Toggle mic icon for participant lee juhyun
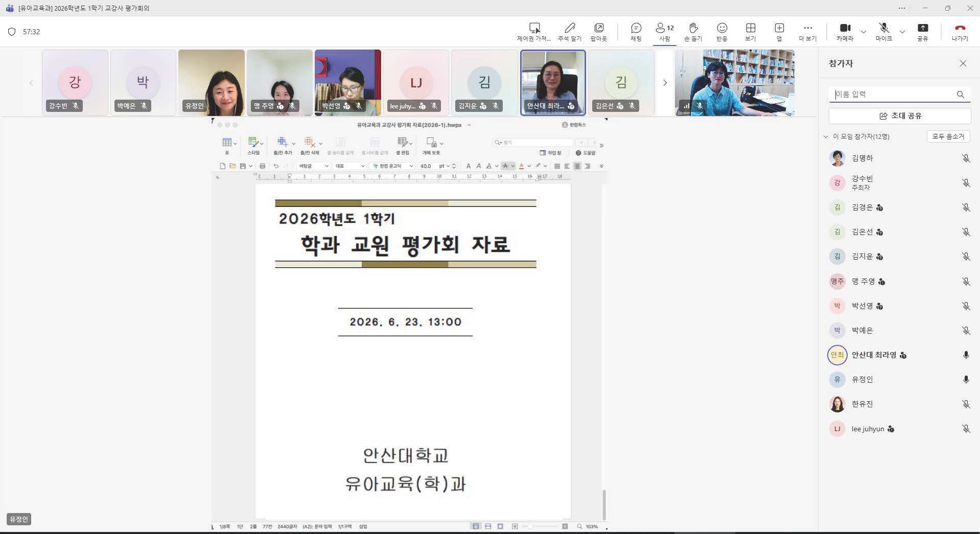This screenshot has height=534, width=980. 966,429
